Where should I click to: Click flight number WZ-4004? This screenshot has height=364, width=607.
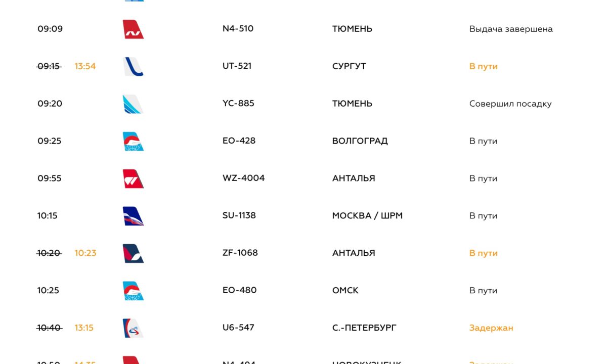[x=244, y=178]
